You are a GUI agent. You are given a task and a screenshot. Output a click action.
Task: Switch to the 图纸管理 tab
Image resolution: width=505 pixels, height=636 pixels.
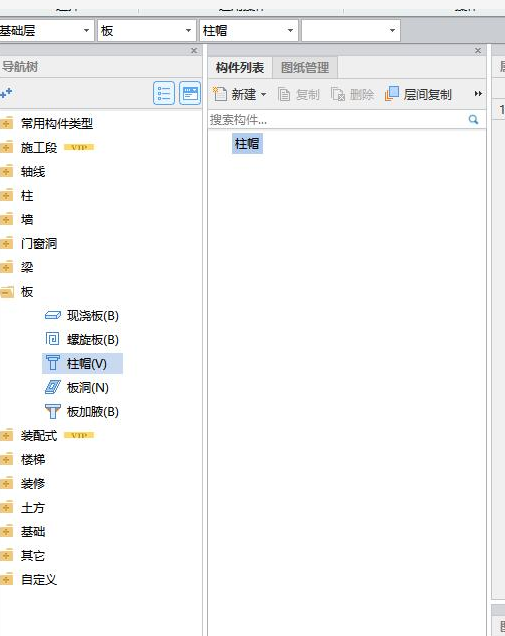pos(305,67)
